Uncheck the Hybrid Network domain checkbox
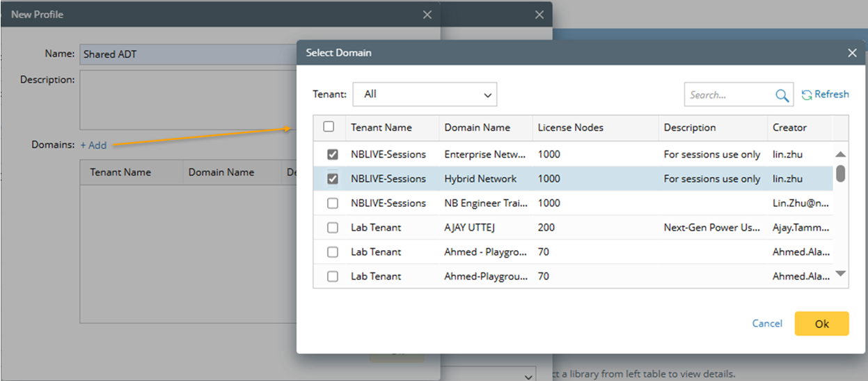The width and height of the screenshot is (868, 381). click(333, 179)
